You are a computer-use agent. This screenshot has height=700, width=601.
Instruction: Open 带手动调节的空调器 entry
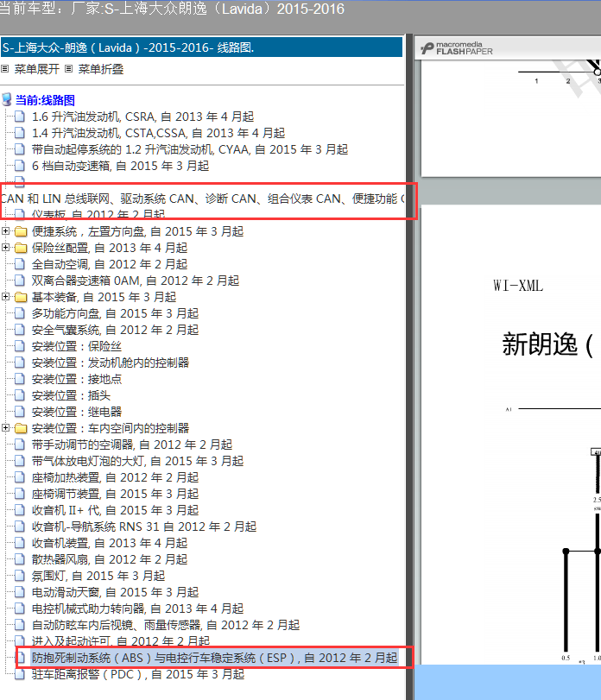132,445
